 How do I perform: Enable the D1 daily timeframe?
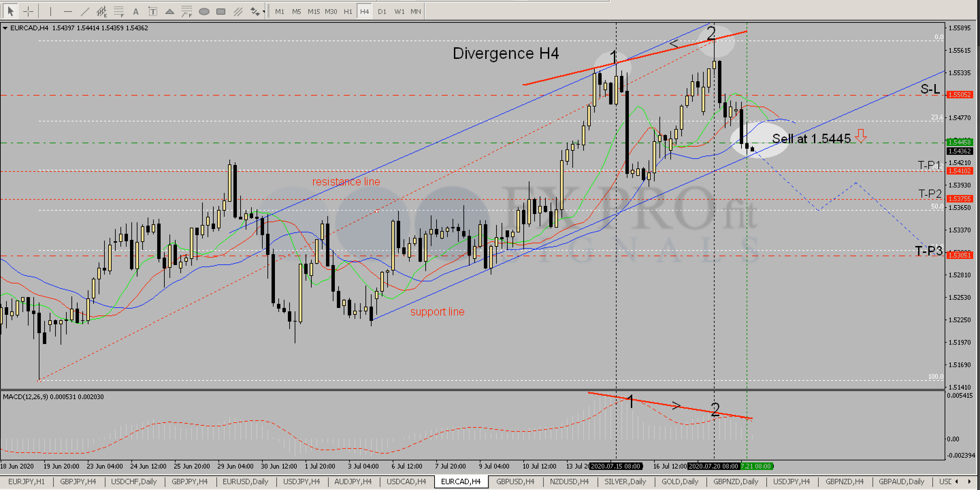[381, 12]
